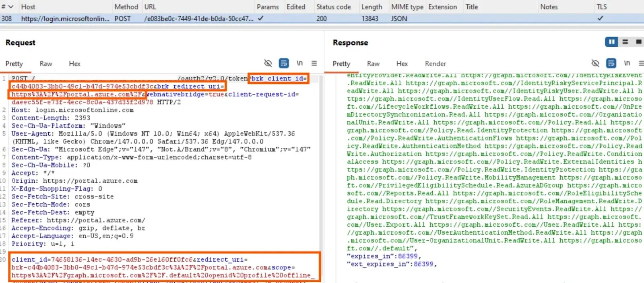
Task: Sort history by Host column
Action: click(x=28, y=7)
